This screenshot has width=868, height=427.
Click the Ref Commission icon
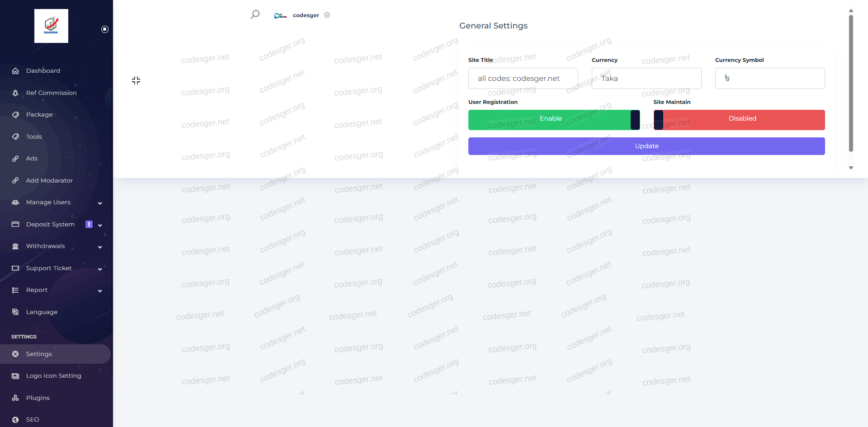(x=15, y=93)
